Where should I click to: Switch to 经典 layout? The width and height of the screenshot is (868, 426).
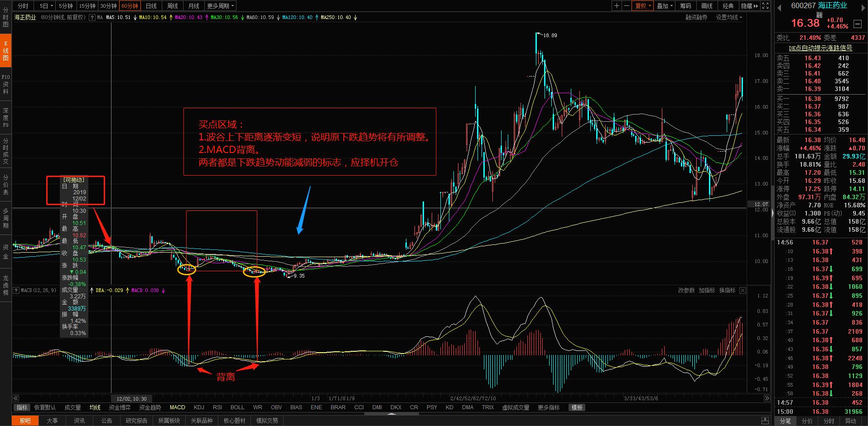coord(728,6)
